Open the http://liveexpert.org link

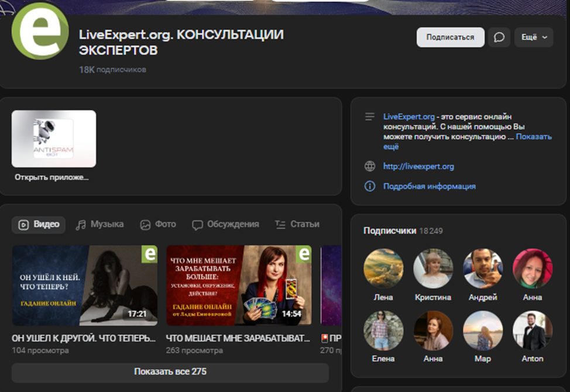(x=418, y=166)
